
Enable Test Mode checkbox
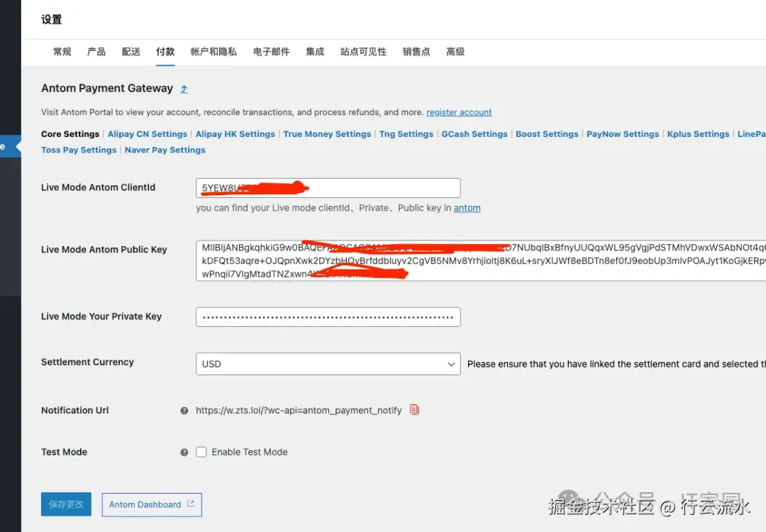[x=201, y=452]
